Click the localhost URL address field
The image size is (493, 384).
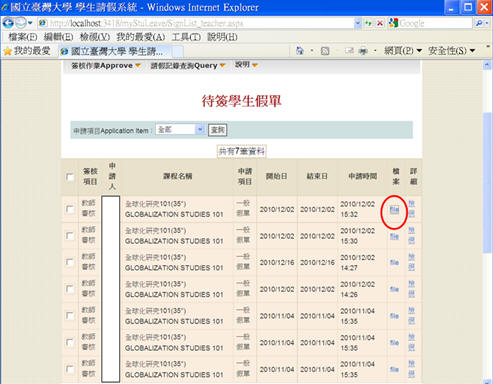click(x=200, y=23)
